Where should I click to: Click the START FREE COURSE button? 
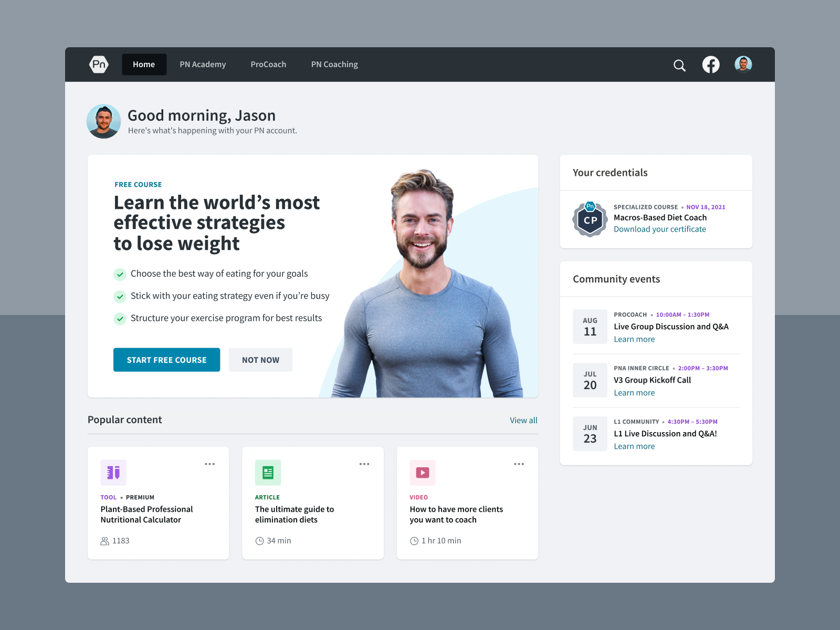166,360
